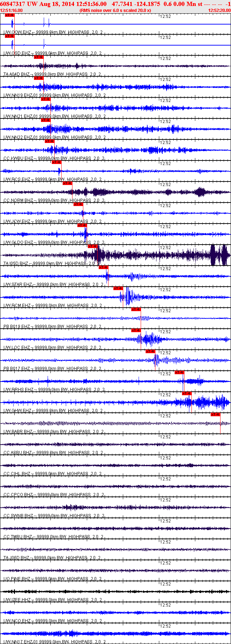Click the 12:51:16.00 start time label
The image size is (231, 644).
11,11
